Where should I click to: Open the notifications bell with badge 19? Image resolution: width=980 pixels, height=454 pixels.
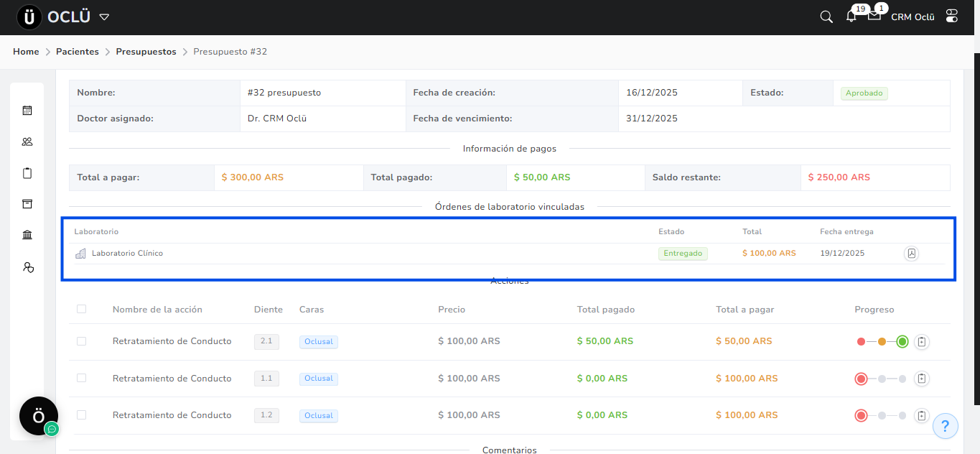pyautogui.click(x=851, y=17)
